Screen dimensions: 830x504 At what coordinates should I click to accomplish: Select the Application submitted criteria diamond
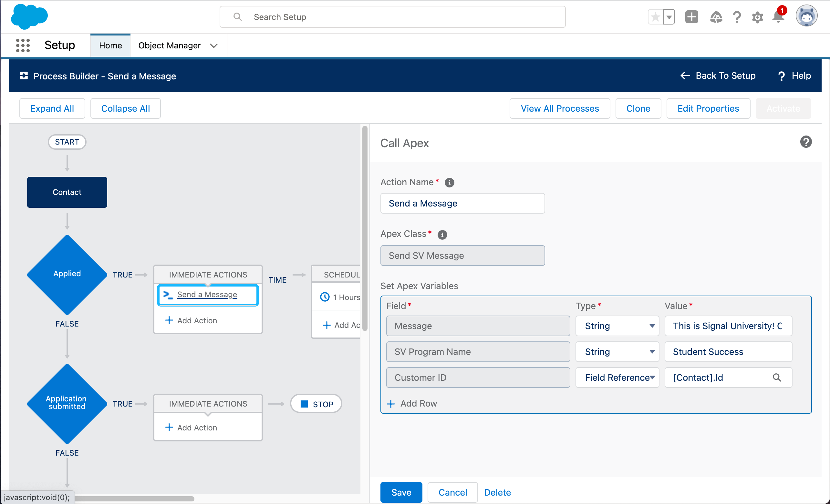(x=67, y=403)
